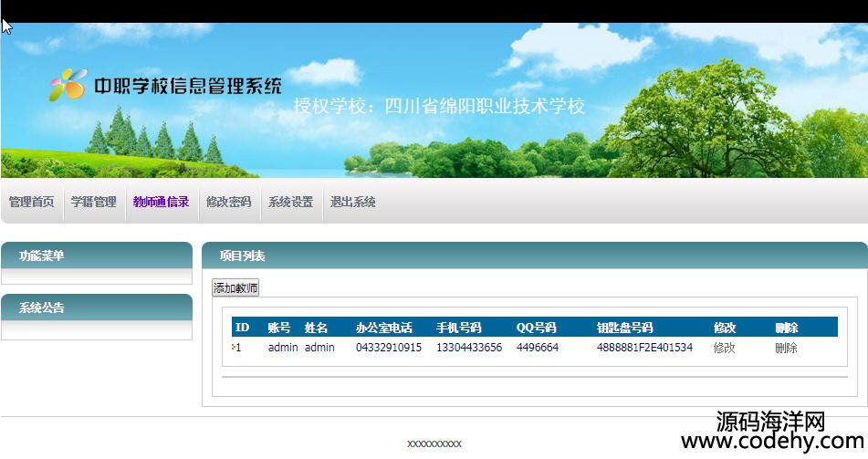Expand the 功能菜单 sidebar panel
The image size is (868, 459).
tap(42, 256)
